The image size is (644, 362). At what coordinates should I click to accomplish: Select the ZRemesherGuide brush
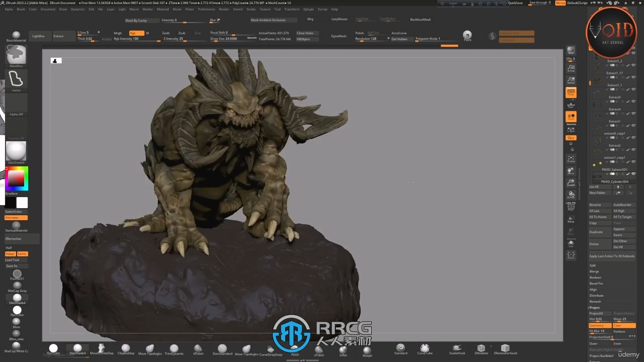click(505, 349)
